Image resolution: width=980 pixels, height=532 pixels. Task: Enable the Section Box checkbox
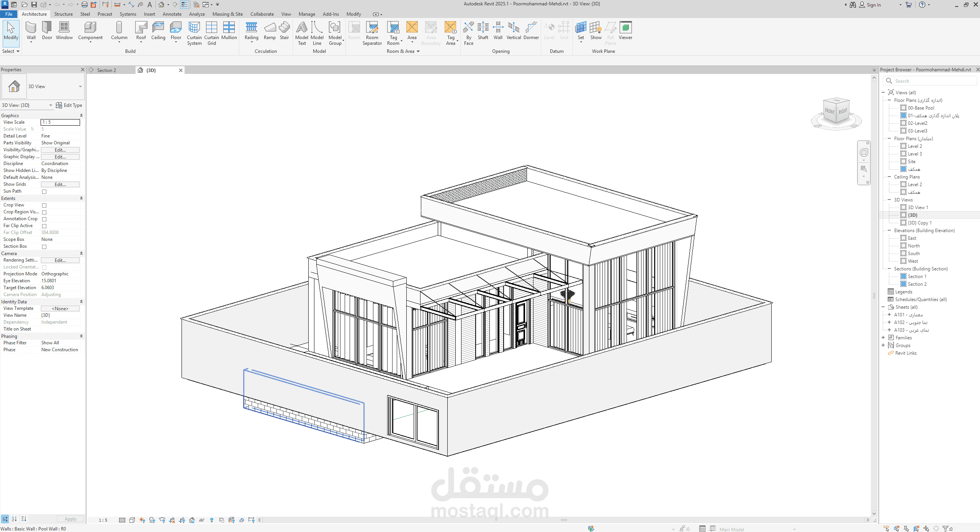point(44,247)
